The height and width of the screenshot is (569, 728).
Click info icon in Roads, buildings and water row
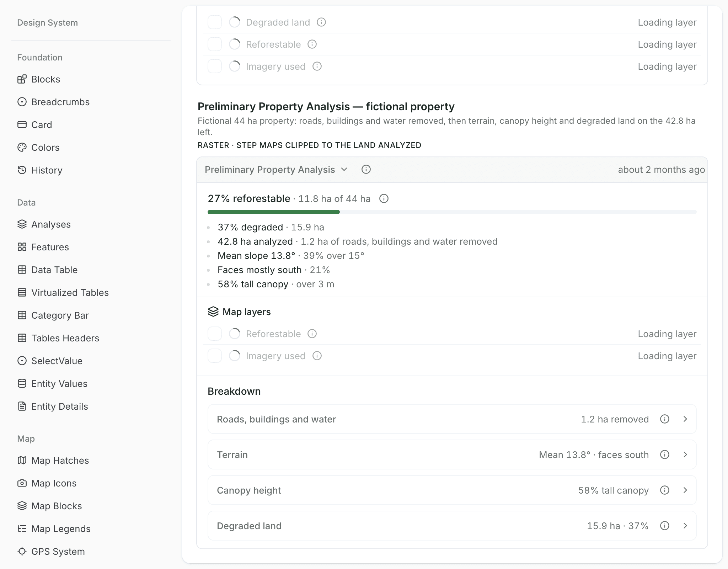click(665, 419)
